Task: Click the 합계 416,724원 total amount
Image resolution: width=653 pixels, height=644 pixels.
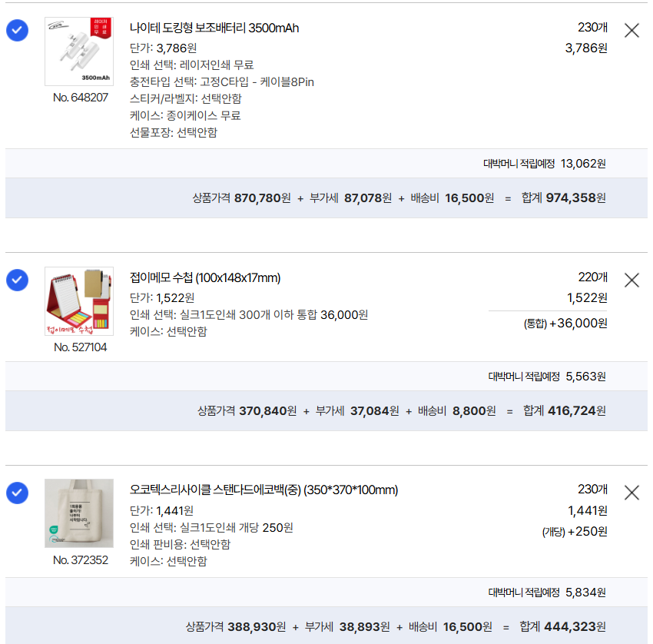Action: tap(565, 410)
